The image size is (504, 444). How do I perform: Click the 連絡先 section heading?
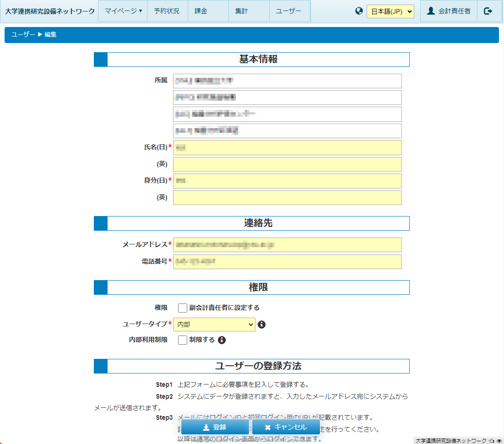[258, 223]
